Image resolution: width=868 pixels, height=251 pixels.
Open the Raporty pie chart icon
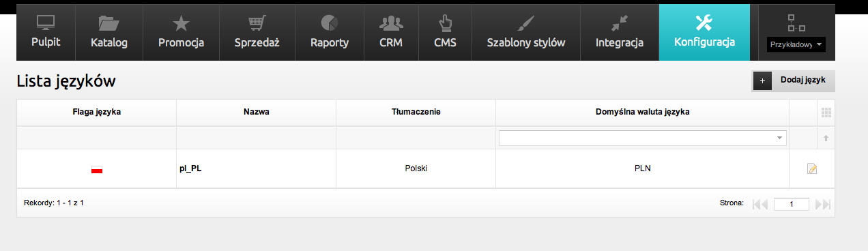329,23
